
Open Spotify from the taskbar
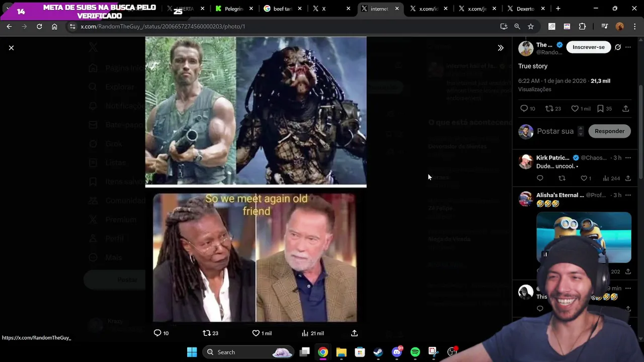[415, 352]
